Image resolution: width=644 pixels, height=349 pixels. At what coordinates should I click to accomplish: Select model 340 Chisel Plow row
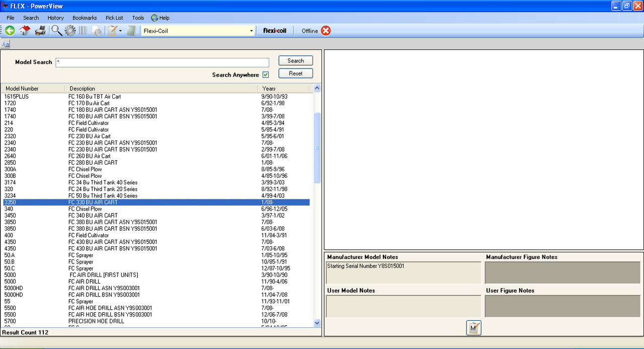coord(155,209)
